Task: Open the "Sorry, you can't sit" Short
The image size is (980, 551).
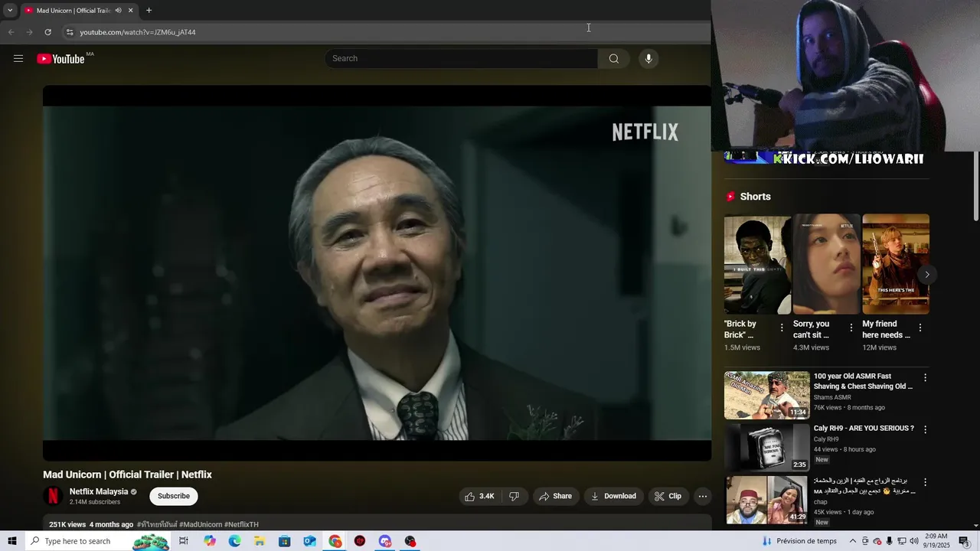Action: pyautogui.click(x=826, y=264)
